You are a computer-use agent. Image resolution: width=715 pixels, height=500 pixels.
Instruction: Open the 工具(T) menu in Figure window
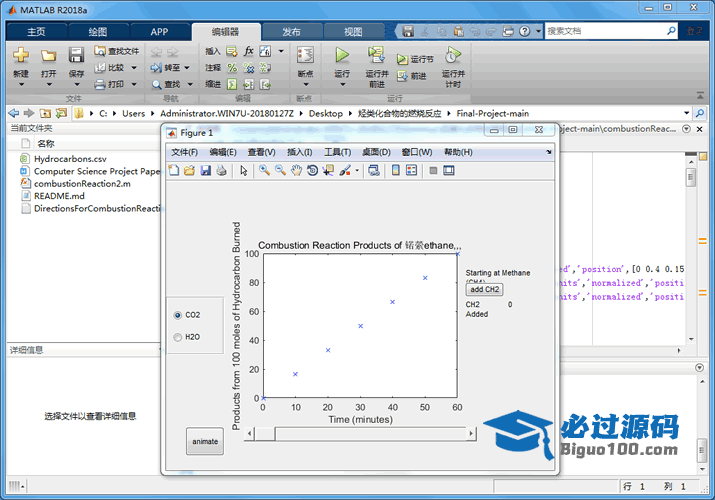pos(339,152)
